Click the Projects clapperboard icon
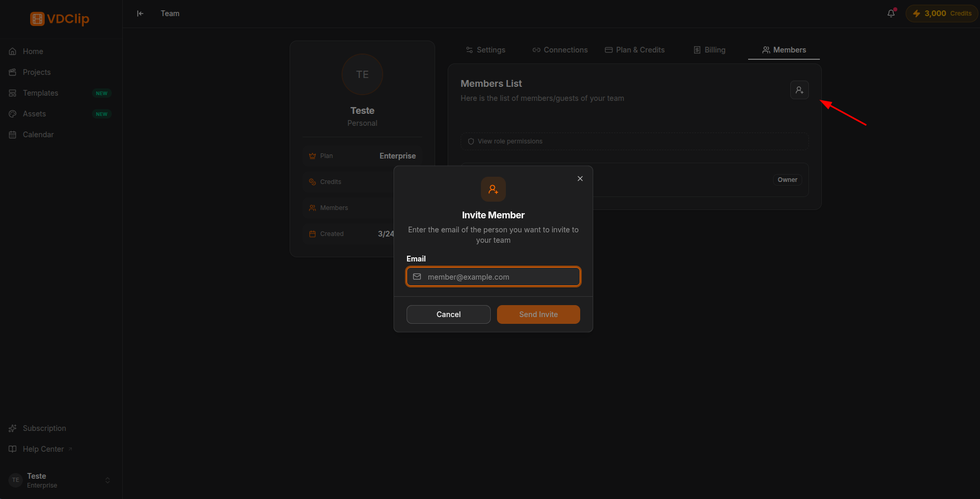 (12, 72)
